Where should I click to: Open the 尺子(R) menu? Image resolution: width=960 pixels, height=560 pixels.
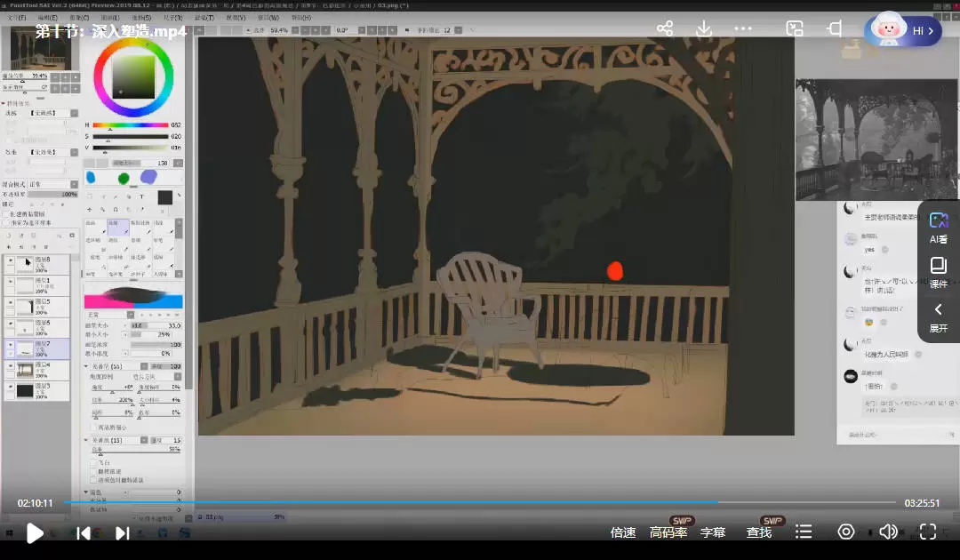point(172,18)
